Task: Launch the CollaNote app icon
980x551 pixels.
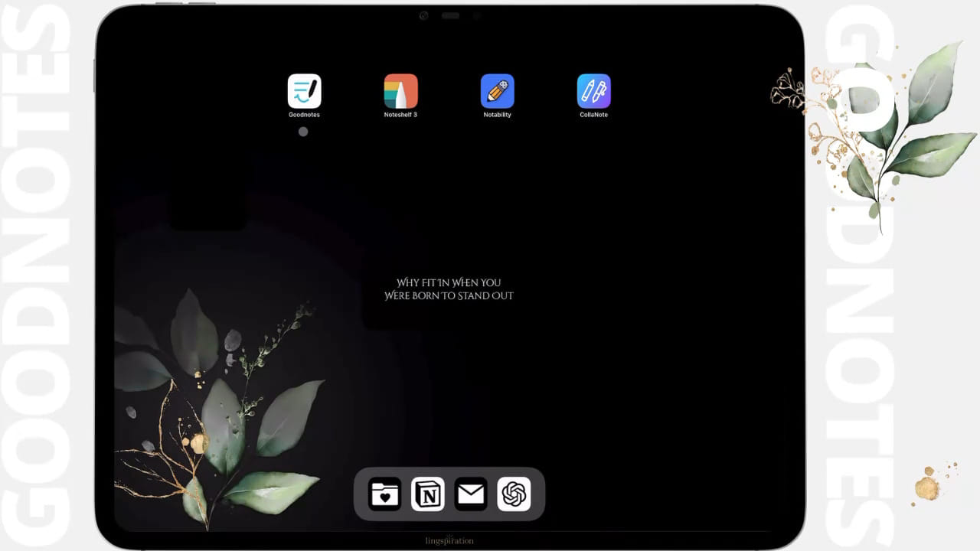Action: tap(593, 91)
